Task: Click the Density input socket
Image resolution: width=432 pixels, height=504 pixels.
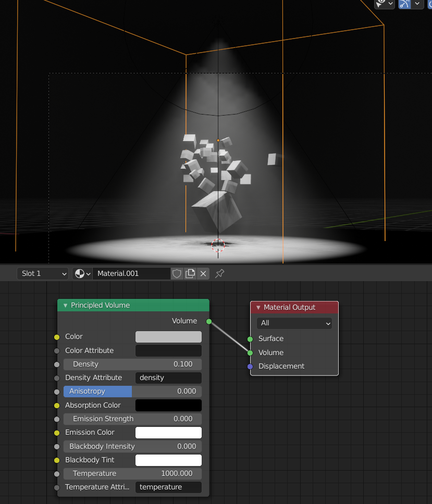Action: tap(57, 364)
